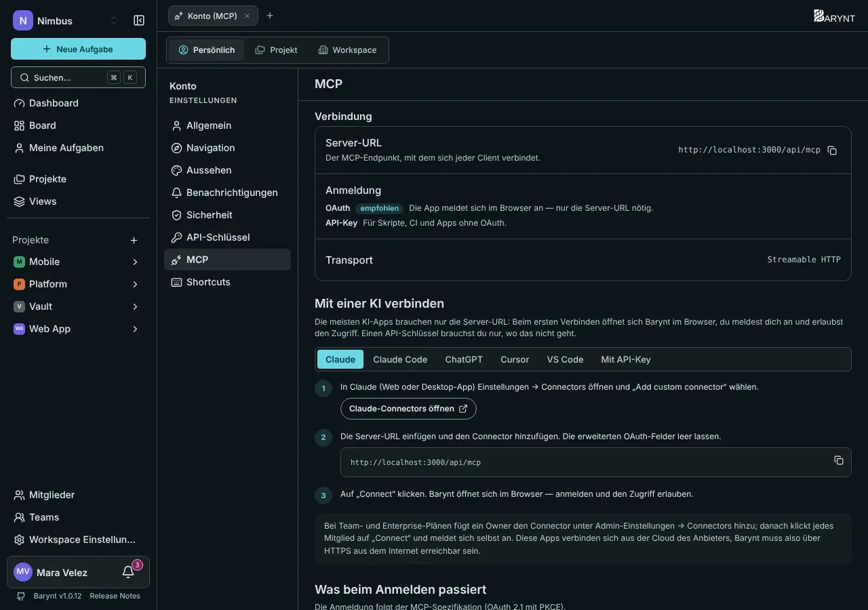Open the Teams page
This screenshot has height=610, width=868.
point(78,517)
